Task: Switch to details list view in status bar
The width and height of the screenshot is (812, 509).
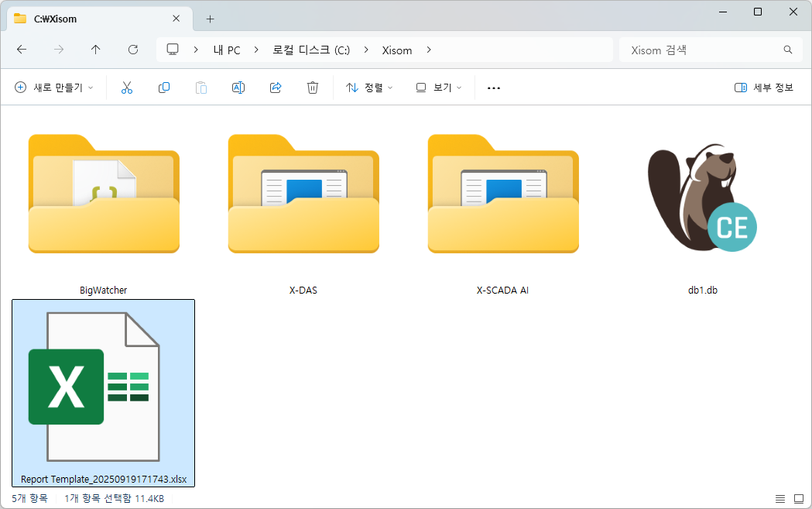Action: click(x=780, y=498)
